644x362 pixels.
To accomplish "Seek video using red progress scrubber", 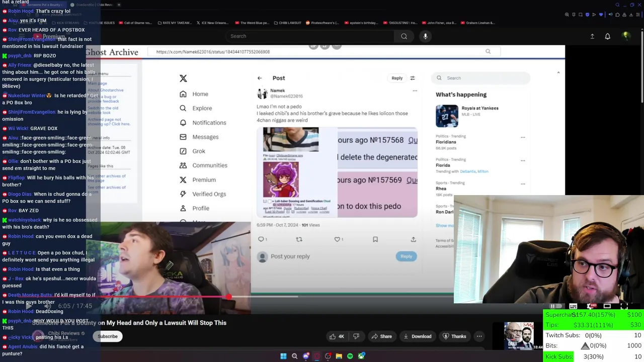I will point(228,297).
